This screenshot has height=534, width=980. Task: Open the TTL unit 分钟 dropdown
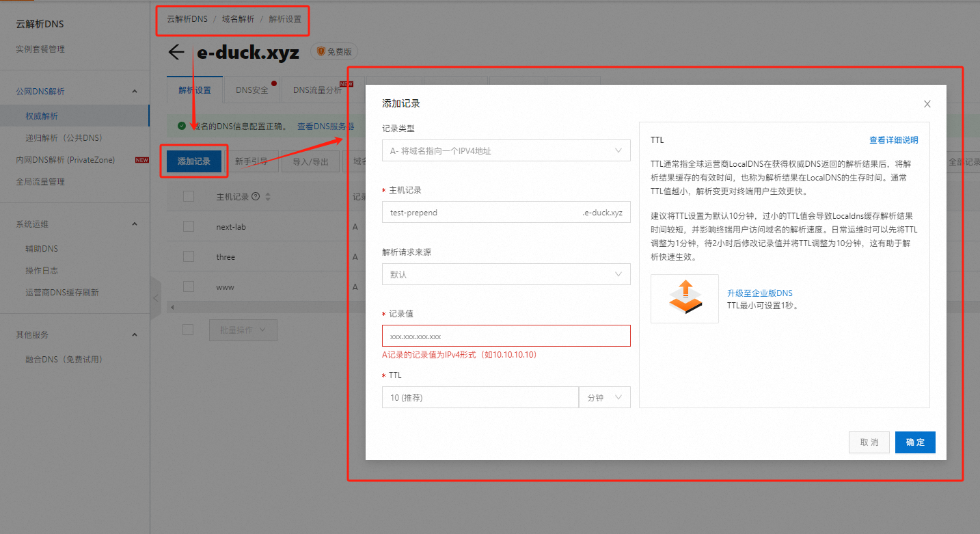[x=604, y=397]
